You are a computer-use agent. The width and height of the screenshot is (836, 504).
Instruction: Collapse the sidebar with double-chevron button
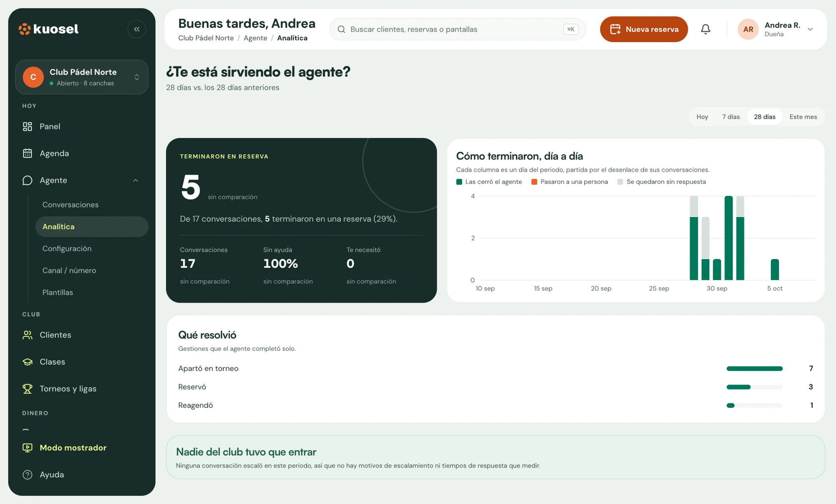137,29
